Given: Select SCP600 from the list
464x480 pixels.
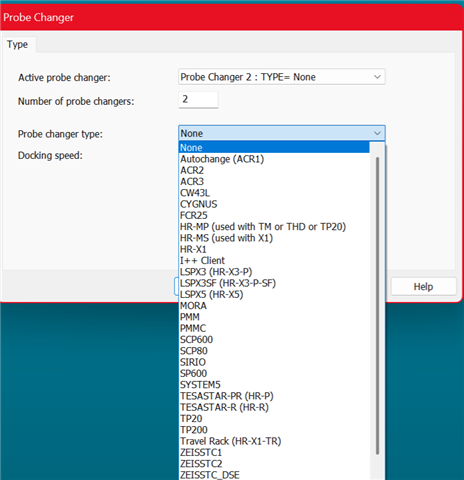Looking at the screenshot, I should click(x=274, y=339).
